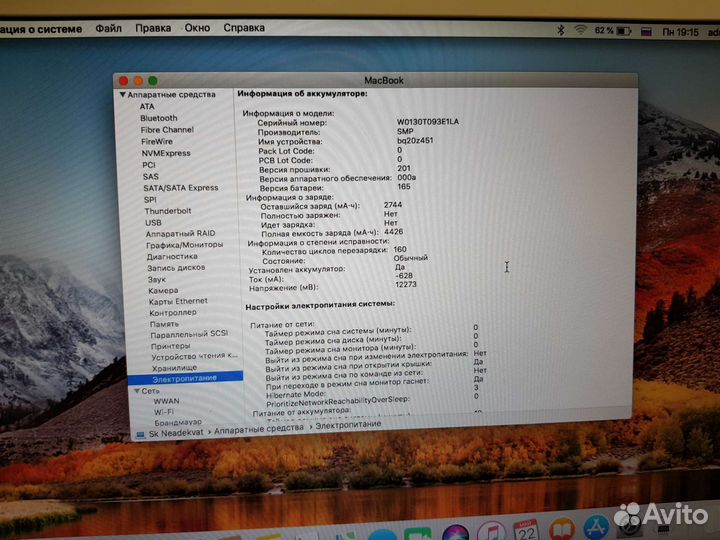
Task: Select Карты Ethernet in the sidebar
Action: (178, 301)
